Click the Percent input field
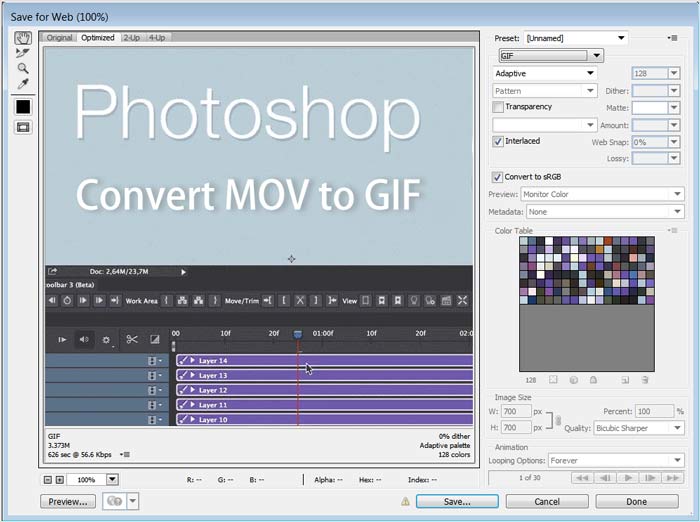 click(654, 411)
